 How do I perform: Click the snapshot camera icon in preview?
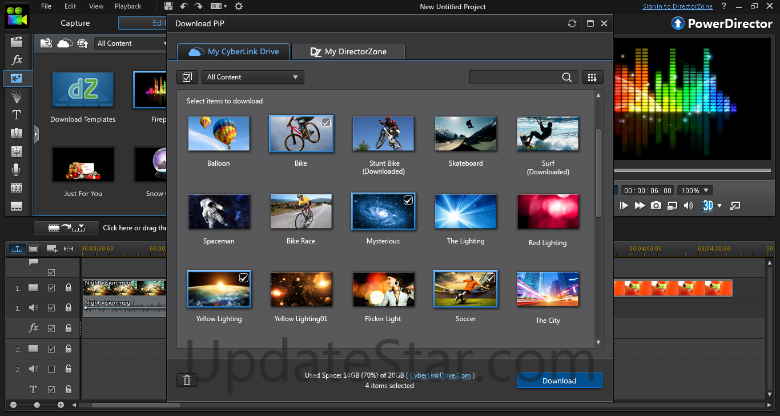click(x=656, y=205)
